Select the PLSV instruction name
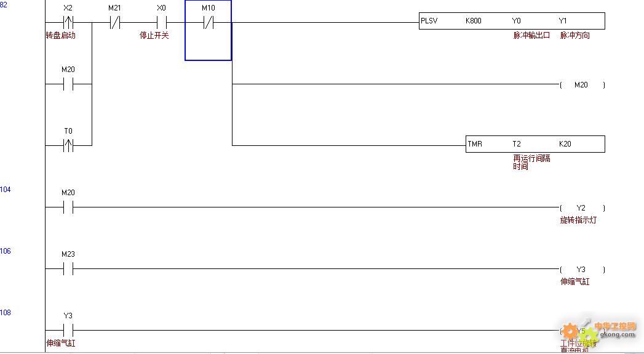Screen dimensions: 644x354 coord(429,21)
